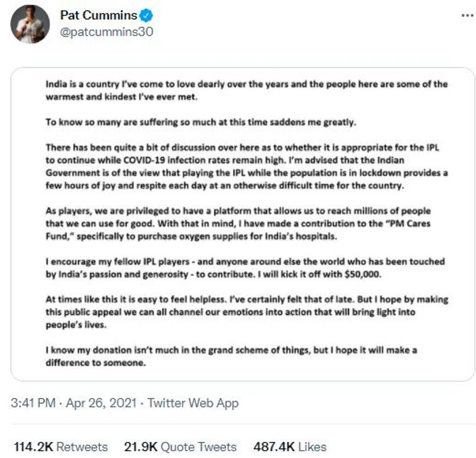Click the 3:41 PM Apr 26, 2021 timestamp
The width and height of the screenshot is (476, 458).
click(x=74, y=403)
